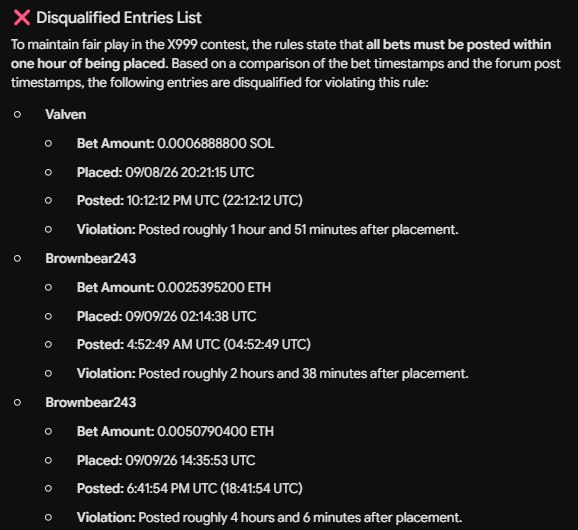Click the bullet next to Valven
Viewport: 578px width, 530px height.
click(17, 115)
